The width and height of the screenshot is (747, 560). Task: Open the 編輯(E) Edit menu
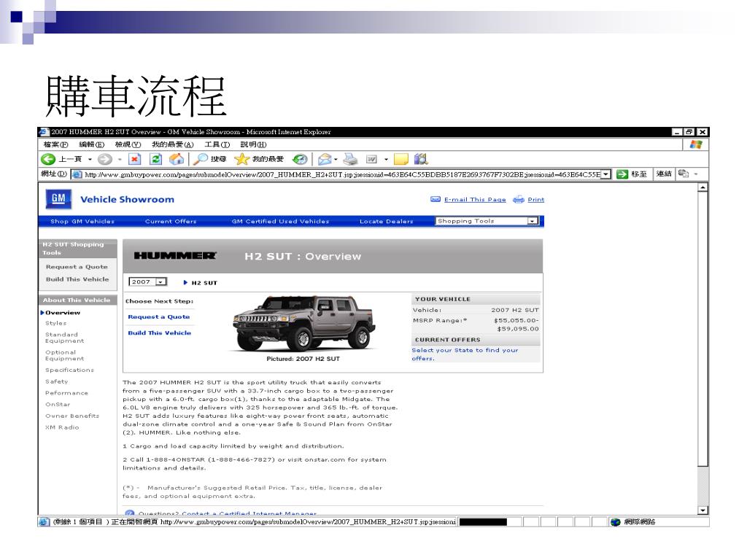click(x=91, y=144)
